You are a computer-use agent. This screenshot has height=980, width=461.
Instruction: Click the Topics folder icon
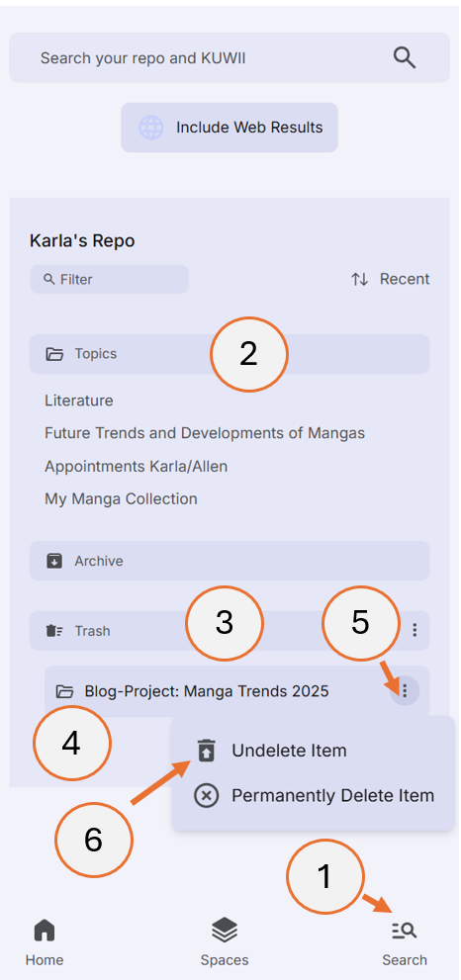point(55,354)
